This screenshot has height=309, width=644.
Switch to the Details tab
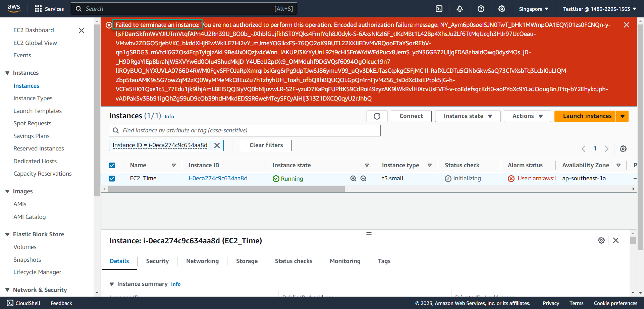[x=119, y=261]
